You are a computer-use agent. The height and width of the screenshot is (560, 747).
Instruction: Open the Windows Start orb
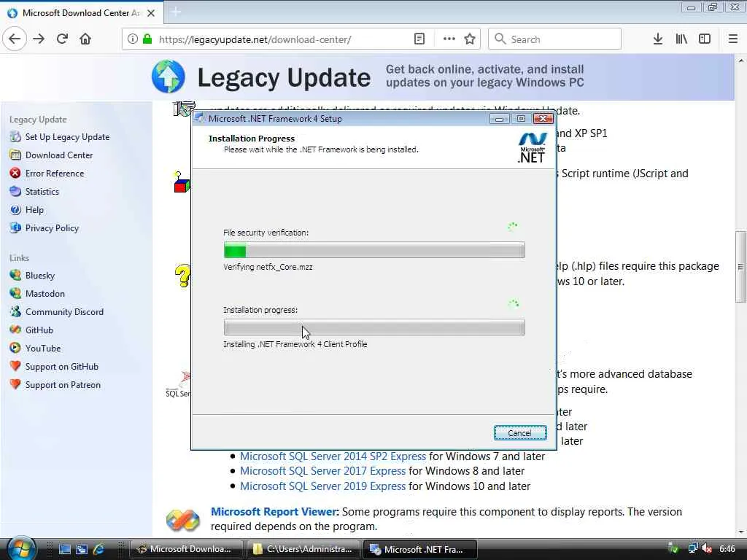[x=20, y=548]
